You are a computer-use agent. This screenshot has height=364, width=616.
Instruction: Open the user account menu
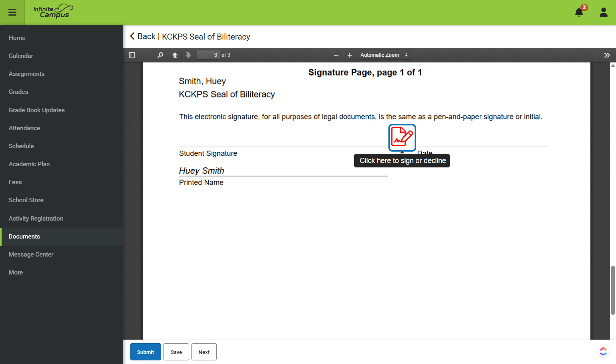click(604, 12)
